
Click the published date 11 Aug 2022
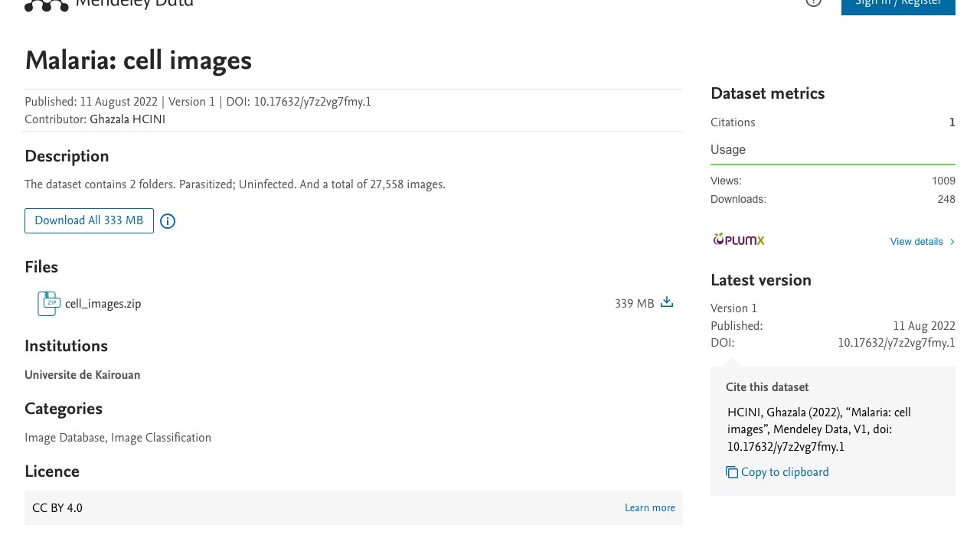(x=924, y=326)
